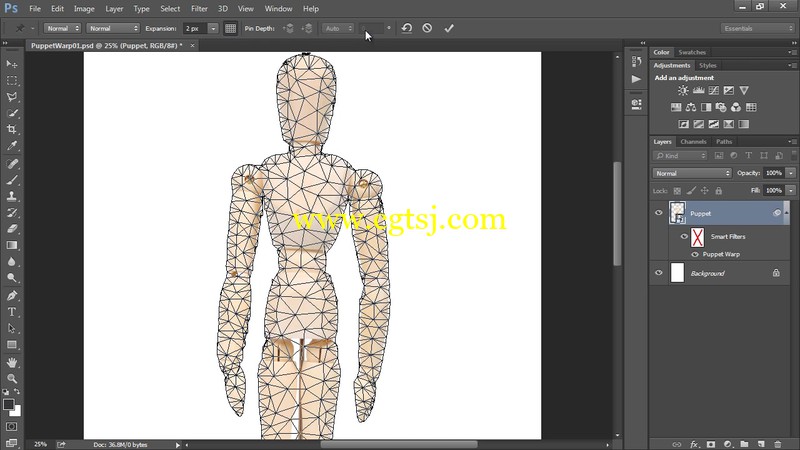Open the layer blending mode dropdown

click(x=692, y=173)
